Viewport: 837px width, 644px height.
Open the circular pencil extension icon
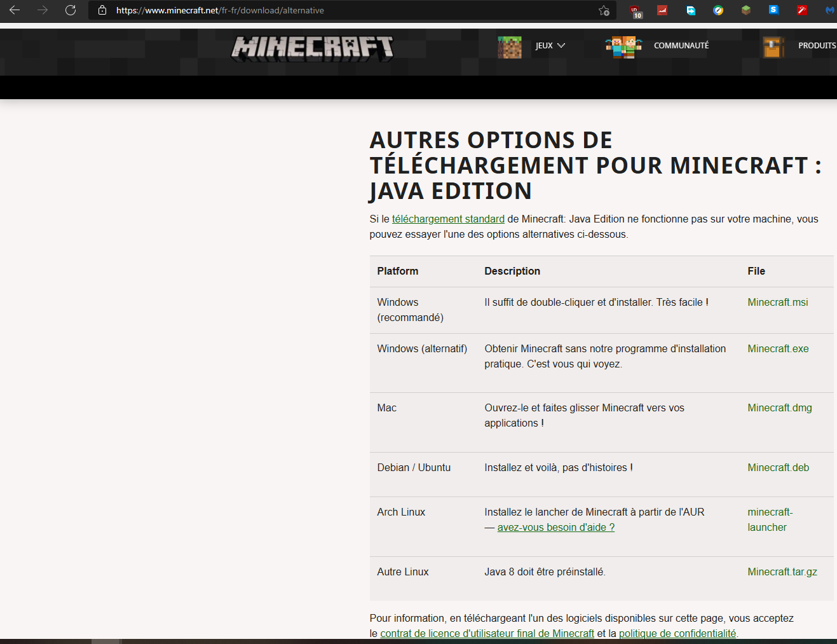click(x=718, y=10)
